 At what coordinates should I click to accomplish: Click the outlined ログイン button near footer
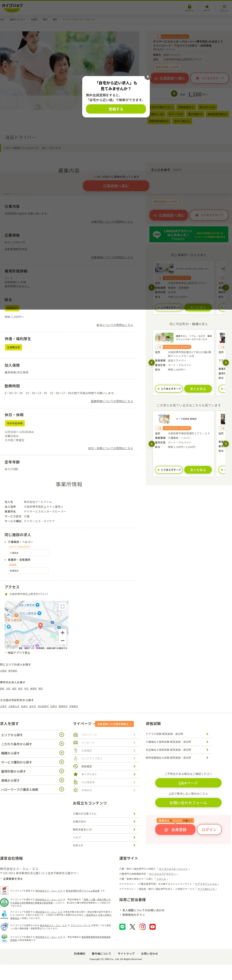pyautogui.click(x=209, y=829)
